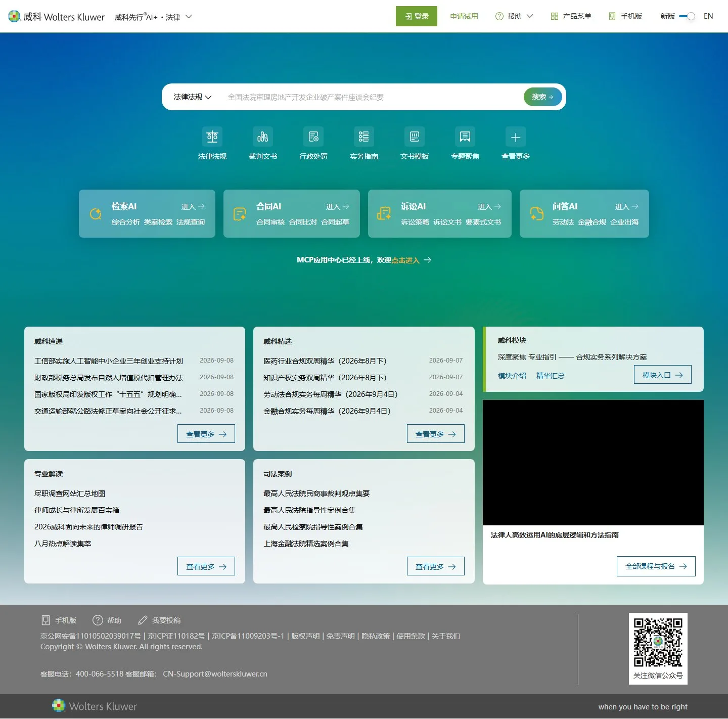Viewport: 728px width, 719px height.
Task: Focus the main search input field
Action: coord(372,97)
